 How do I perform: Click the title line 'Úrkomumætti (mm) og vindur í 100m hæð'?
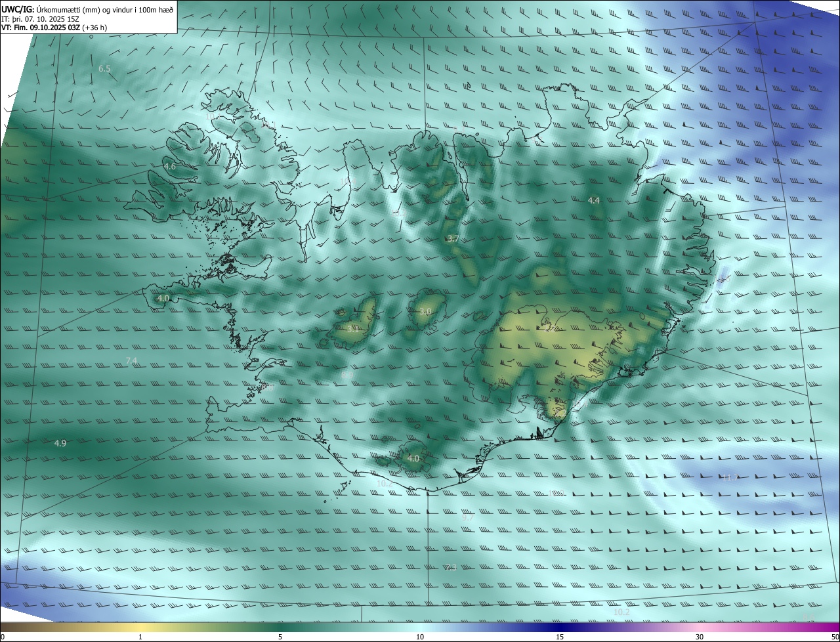click(105, 9)
